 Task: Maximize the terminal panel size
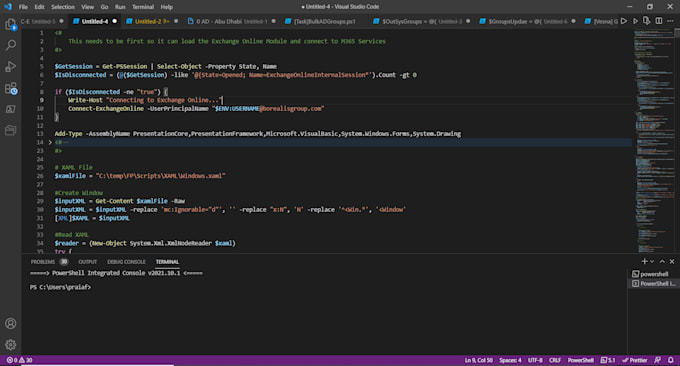tap(662, 261)
